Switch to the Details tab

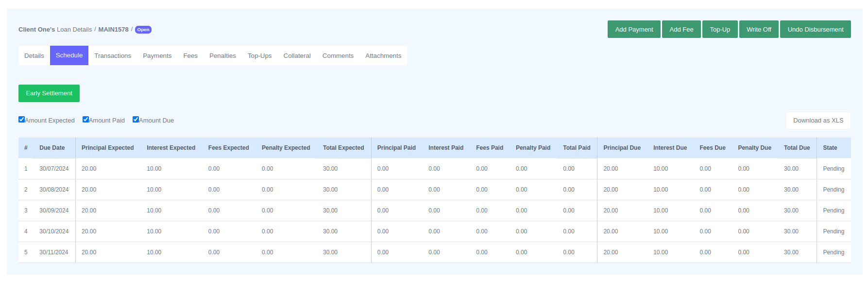click(34, 56)
